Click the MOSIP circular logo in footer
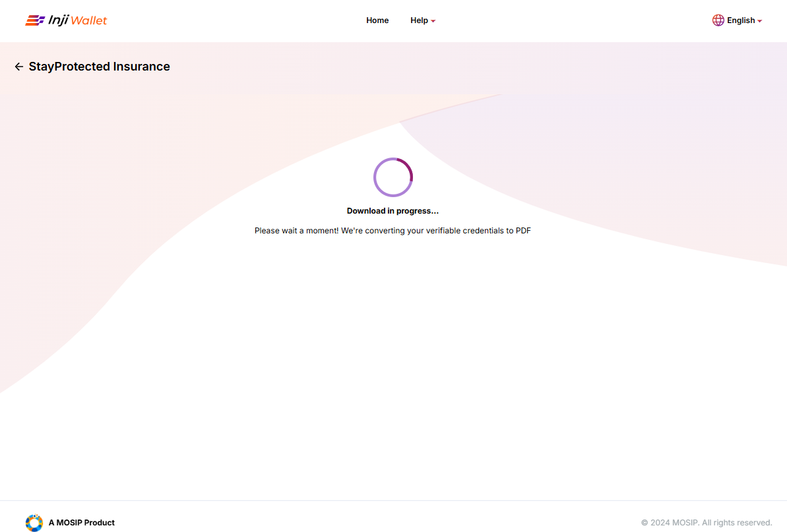 coord(34,523)
